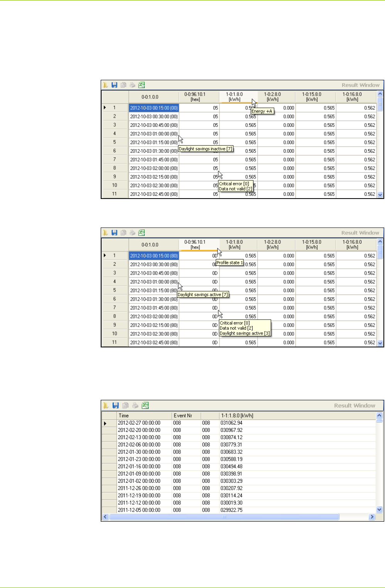Image resolution: width=385 pixels, height=588 pixels.
Task: Click the open folder icon in the window with (80) timestamps
Action: pos(105,233)
